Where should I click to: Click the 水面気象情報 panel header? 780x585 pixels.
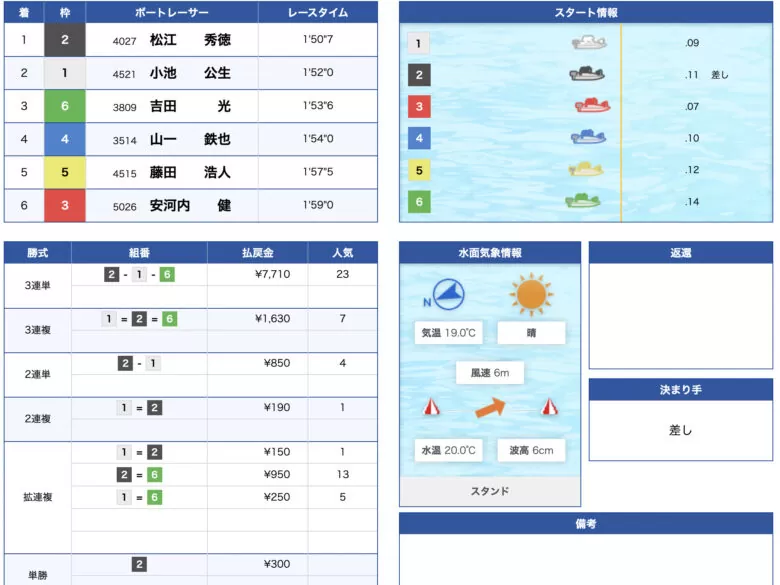[x=490, y=253]
